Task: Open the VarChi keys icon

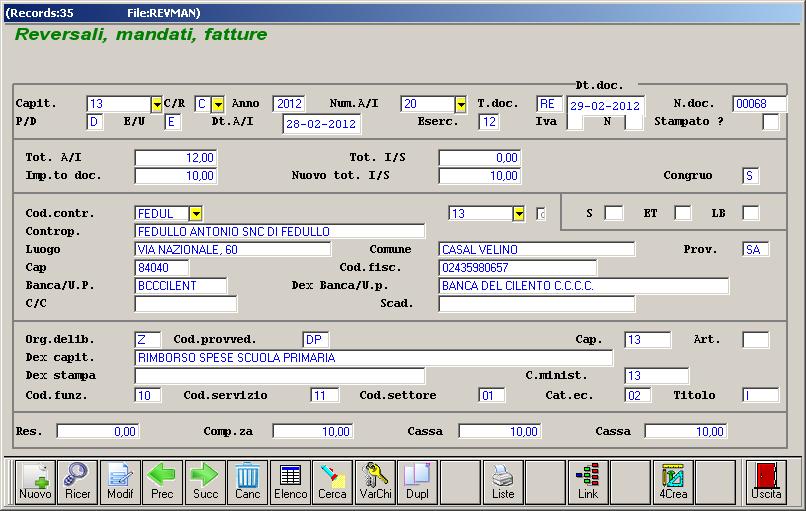Action: tap(375, 482)
